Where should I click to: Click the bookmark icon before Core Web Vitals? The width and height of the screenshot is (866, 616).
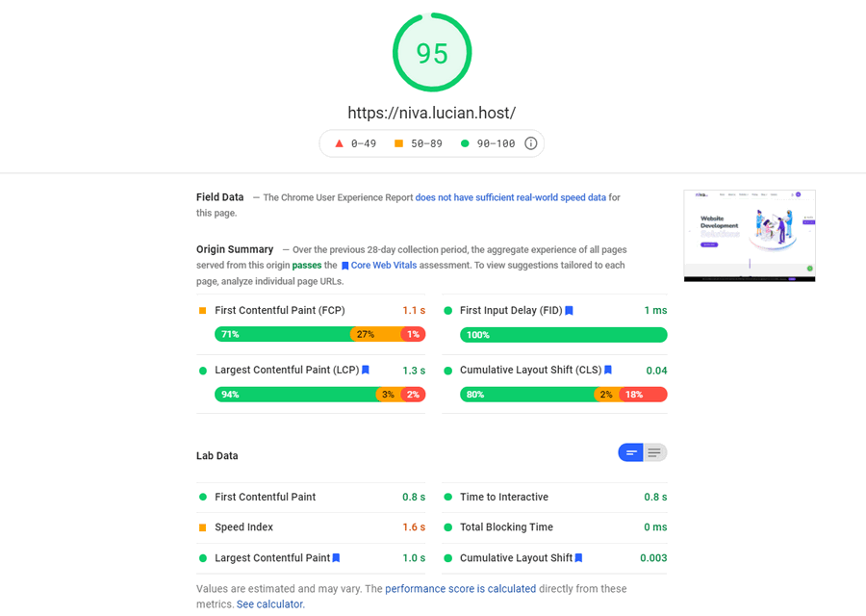[344, 266]
